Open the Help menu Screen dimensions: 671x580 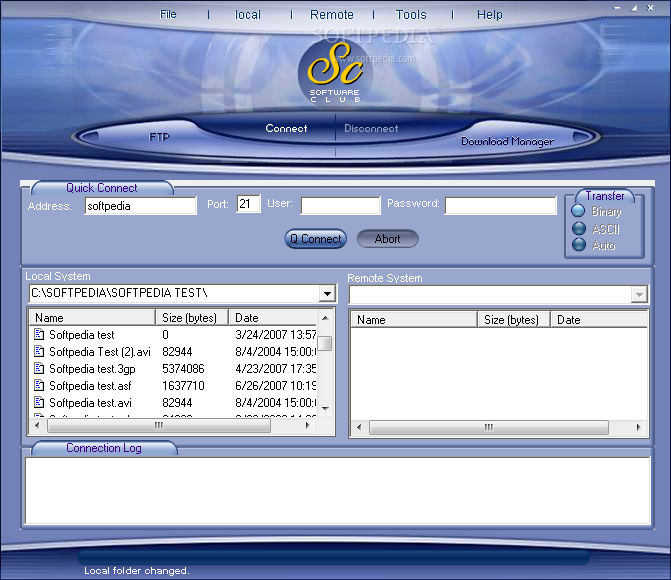(490, 15)
